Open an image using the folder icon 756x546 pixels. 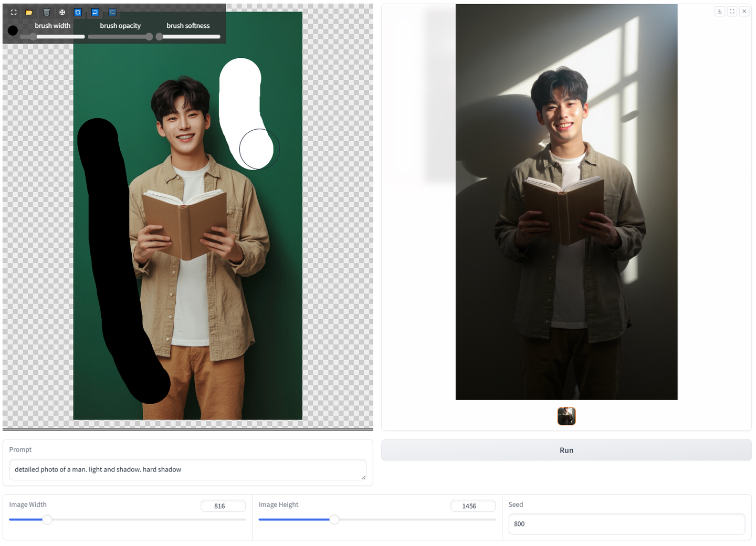[x=29, y=12]
